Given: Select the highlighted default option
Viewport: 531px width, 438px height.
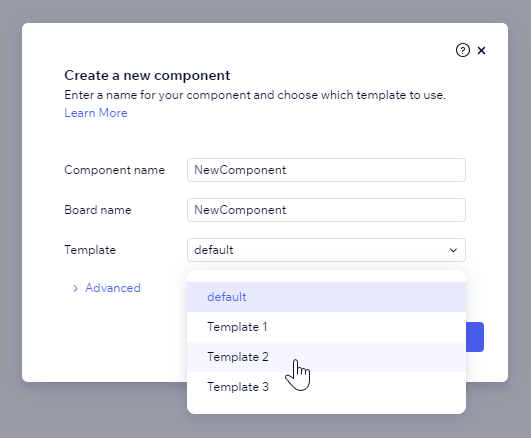Looking at the screenshot, I should (326, 297).
